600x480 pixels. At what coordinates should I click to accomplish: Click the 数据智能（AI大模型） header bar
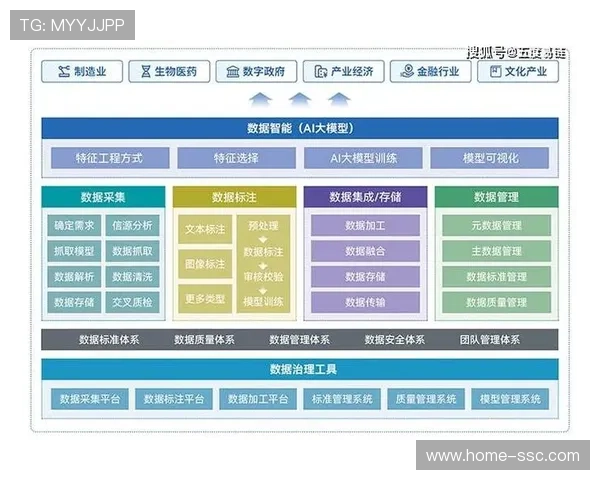click(300, 128)
